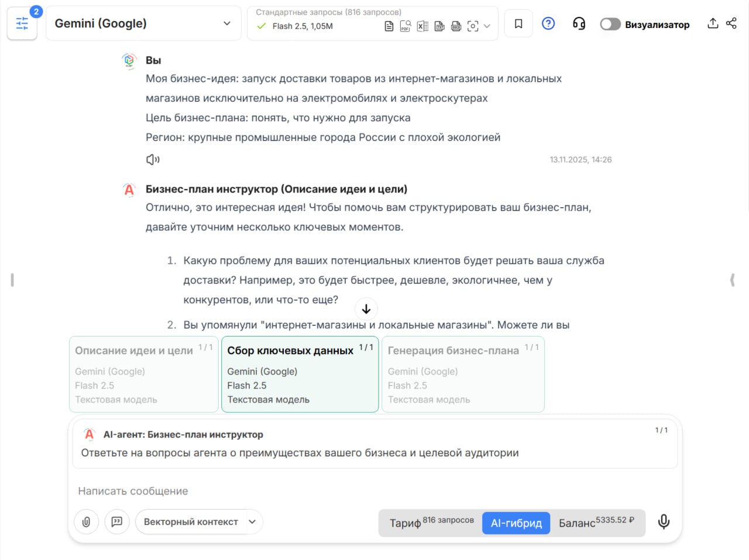Activate the microphone icon for voice input

[x=664, y=521]
